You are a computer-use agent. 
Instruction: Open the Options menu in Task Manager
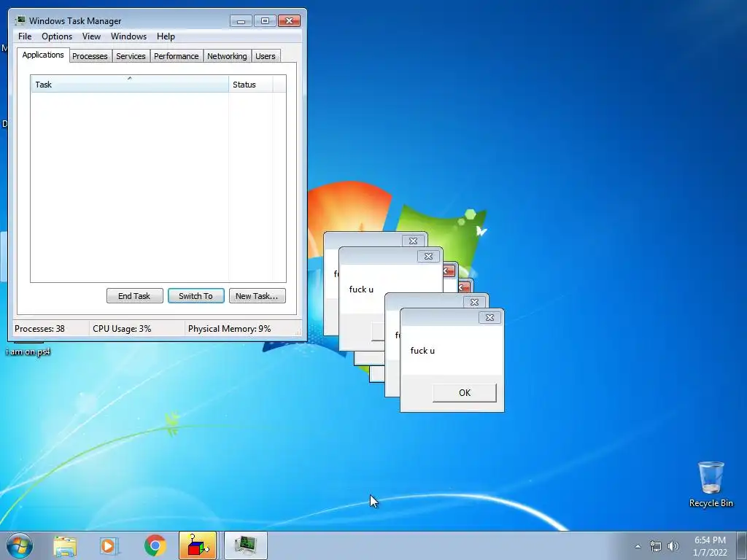pos(57,36)
